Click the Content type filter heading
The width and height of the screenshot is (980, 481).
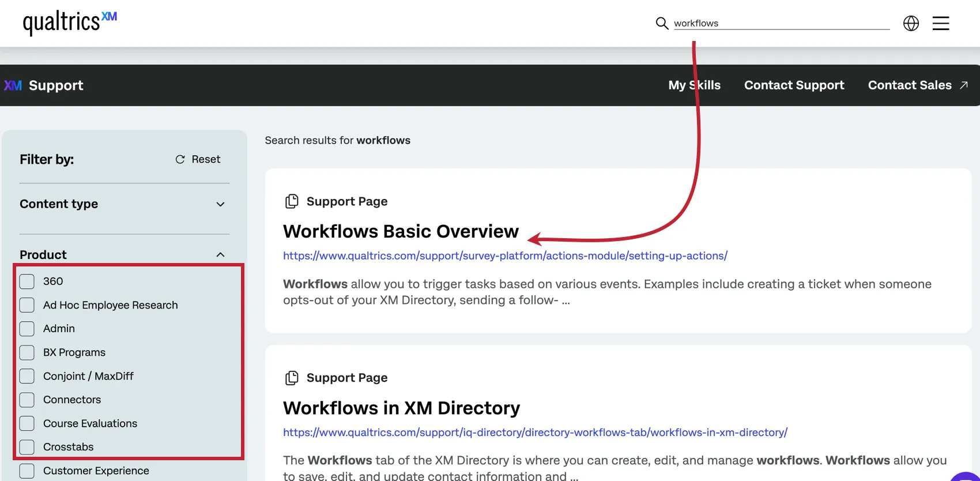[x=59, y=204]
